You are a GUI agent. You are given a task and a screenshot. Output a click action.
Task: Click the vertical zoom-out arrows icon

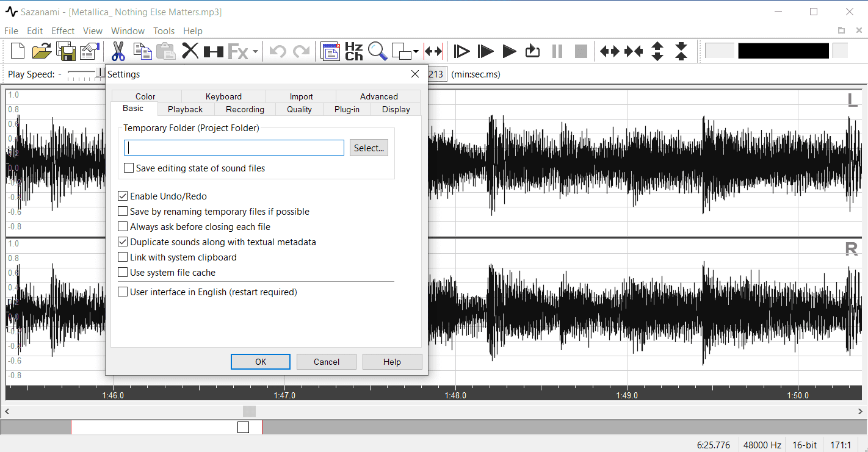click(x=681, y=51)
